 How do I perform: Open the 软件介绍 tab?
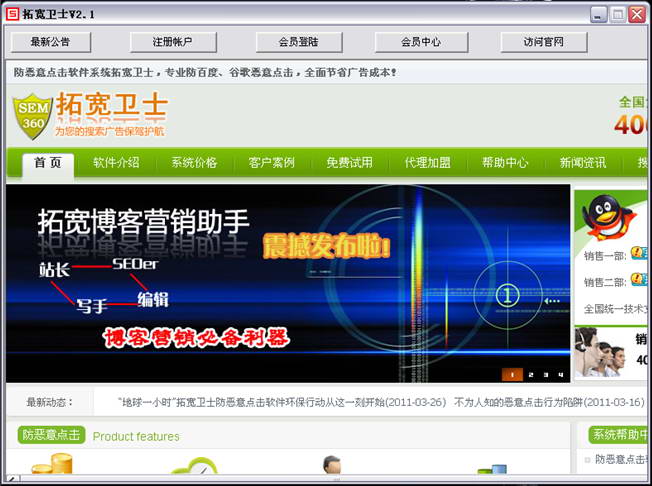pos(116,163)
